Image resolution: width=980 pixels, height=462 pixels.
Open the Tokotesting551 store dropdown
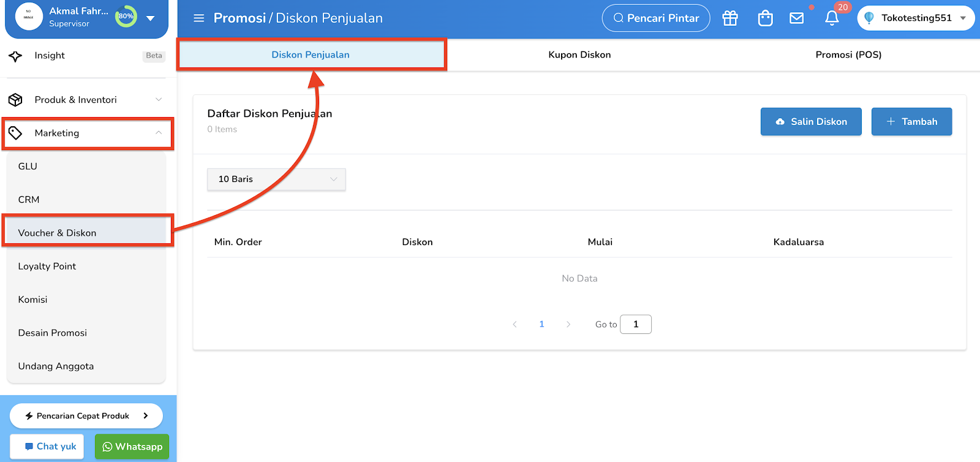916,18
